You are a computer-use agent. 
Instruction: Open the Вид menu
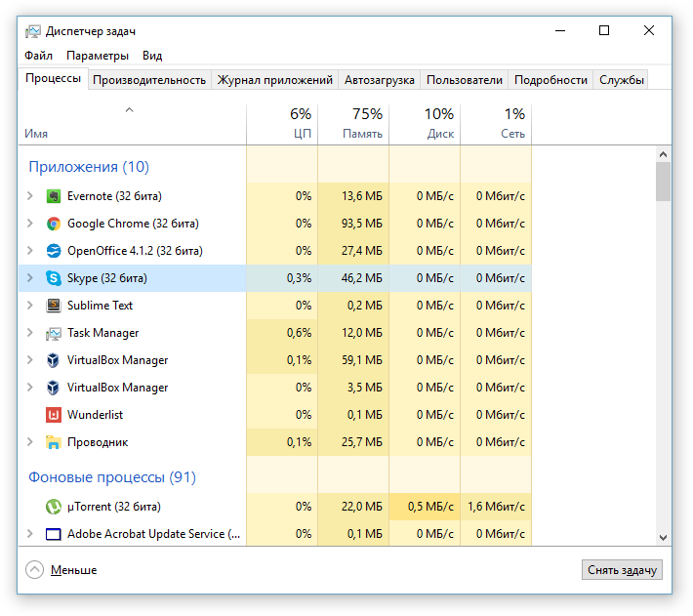152,56
